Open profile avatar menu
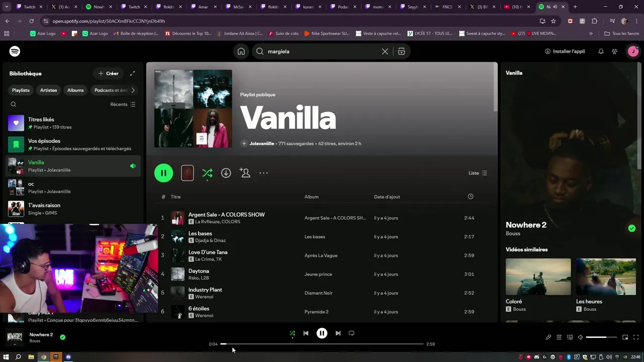The image size is (644, 362). pyautogui.click(x=633, y=51)
